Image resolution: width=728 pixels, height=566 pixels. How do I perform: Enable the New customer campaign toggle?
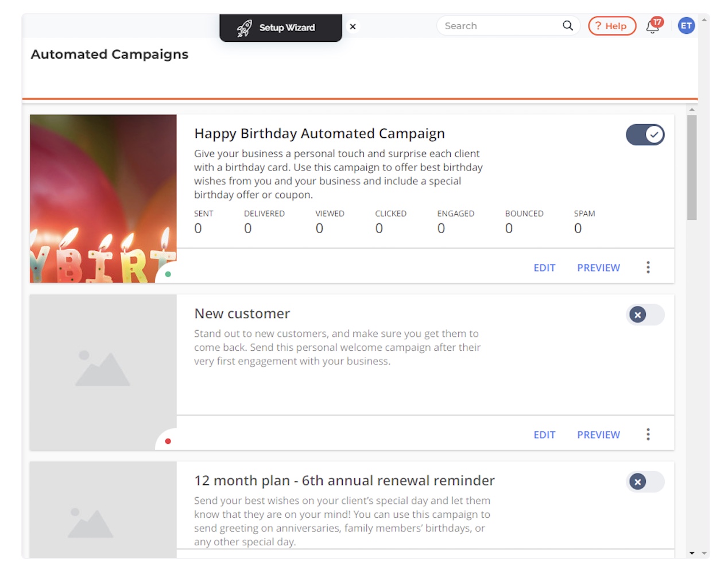click(x=645, y=315)
